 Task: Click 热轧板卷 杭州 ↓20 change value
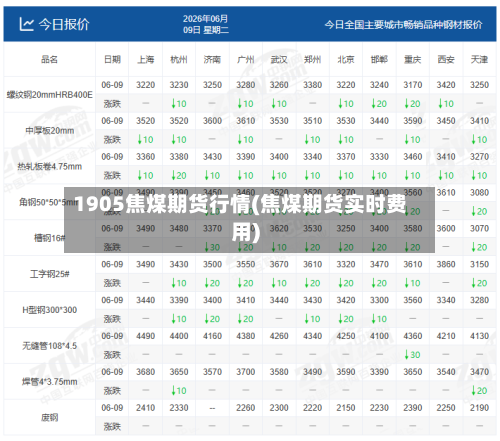(x=179, y=175)
